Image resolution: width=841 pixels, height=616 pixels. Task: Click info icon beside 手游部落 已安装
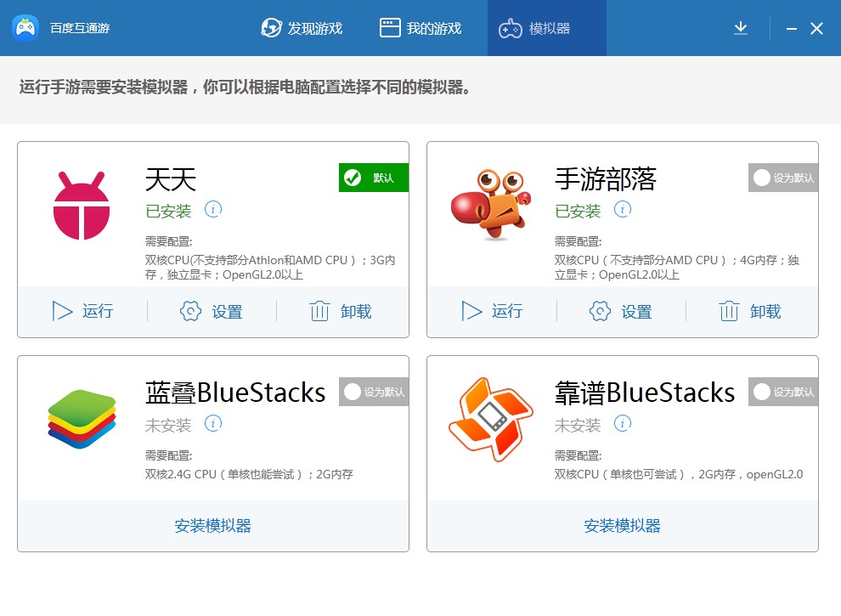point(623,209)
